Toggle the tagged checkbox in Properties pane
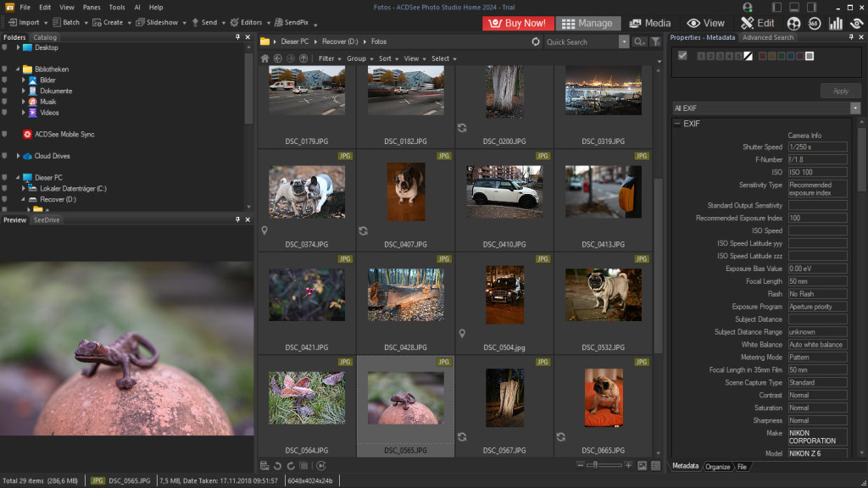 [682, 56]
